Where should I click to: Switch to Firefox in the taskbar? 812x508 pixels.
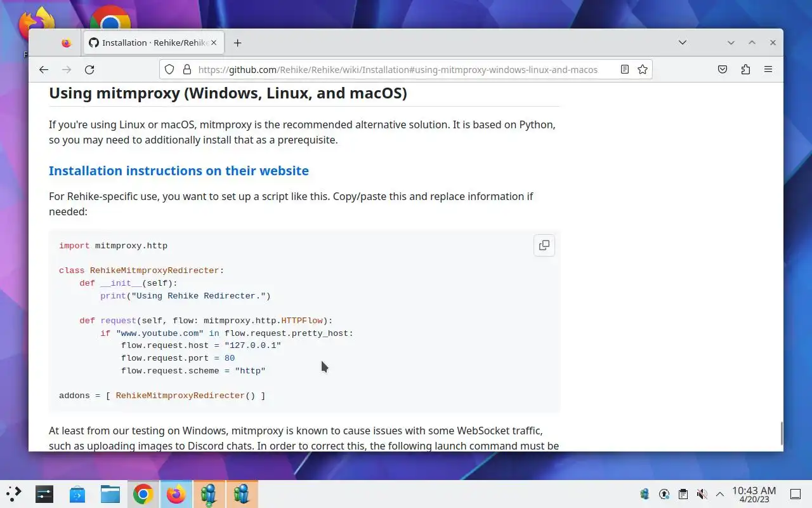tap(176, 494)
